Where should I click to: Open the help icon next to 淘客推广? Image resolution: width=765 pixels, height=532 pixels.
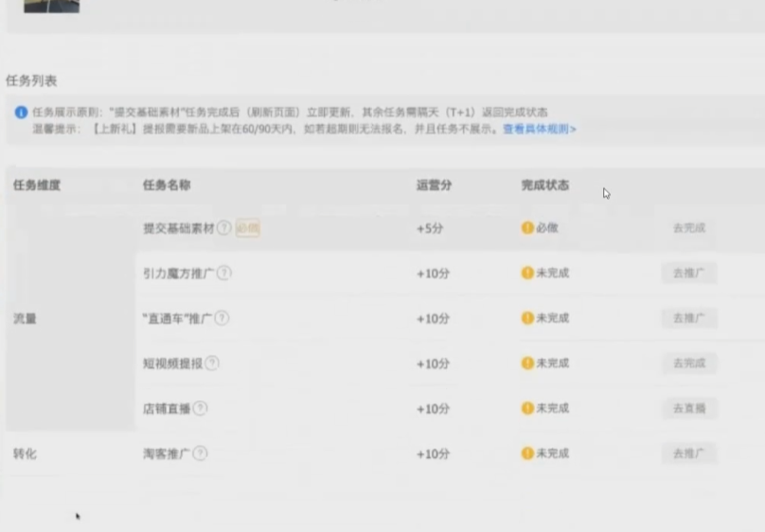(x=200, y=454)
